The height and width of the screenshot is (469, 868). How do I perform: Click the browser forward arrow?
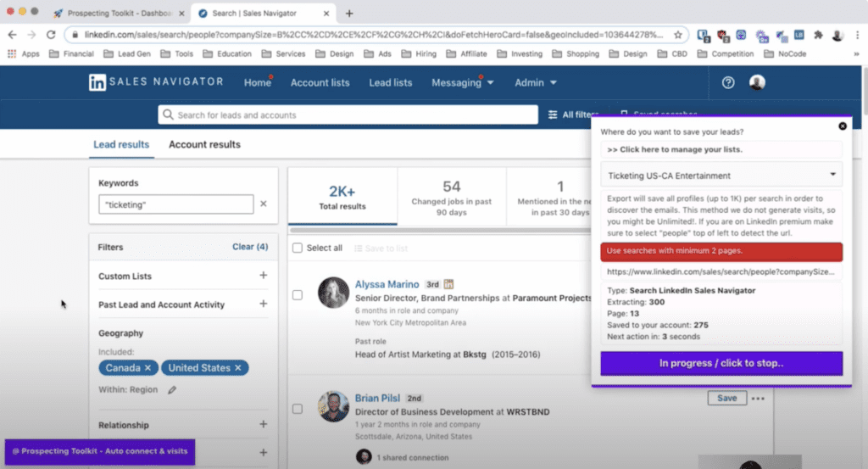(x=31, y=34)
